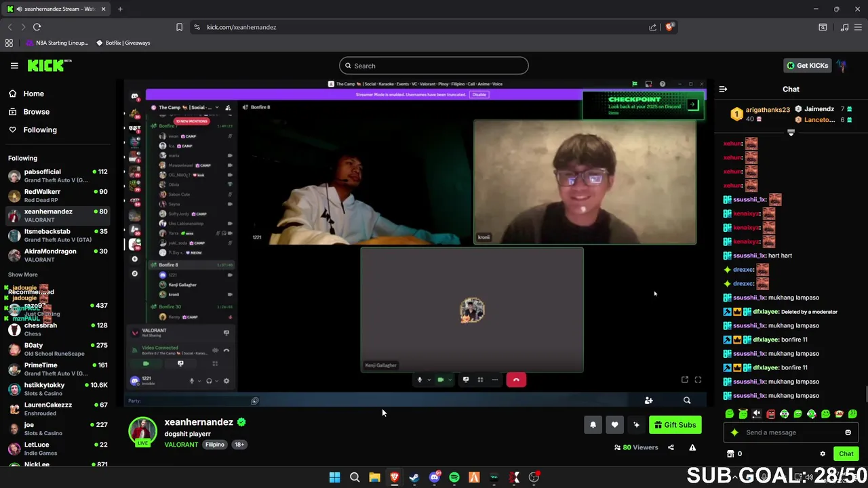Share the stream with the share icon
This screenshot has height=488, width=868.
click(671, 447)
